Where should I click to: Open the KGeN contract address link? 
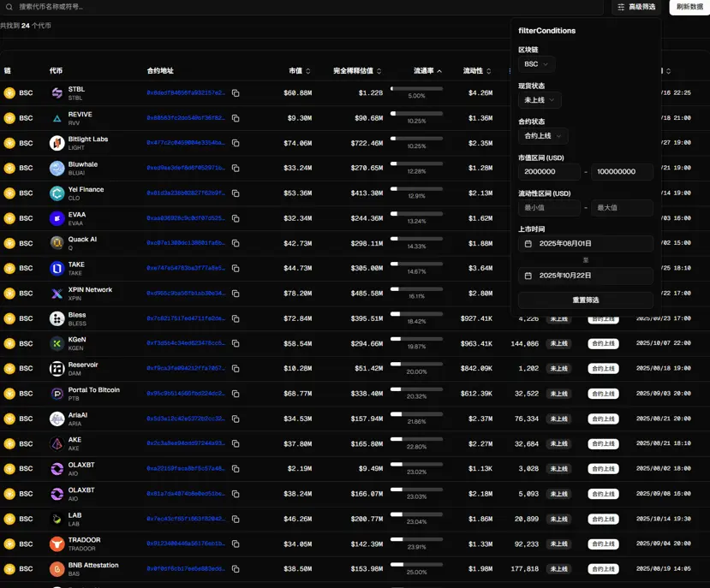[186, 343]
